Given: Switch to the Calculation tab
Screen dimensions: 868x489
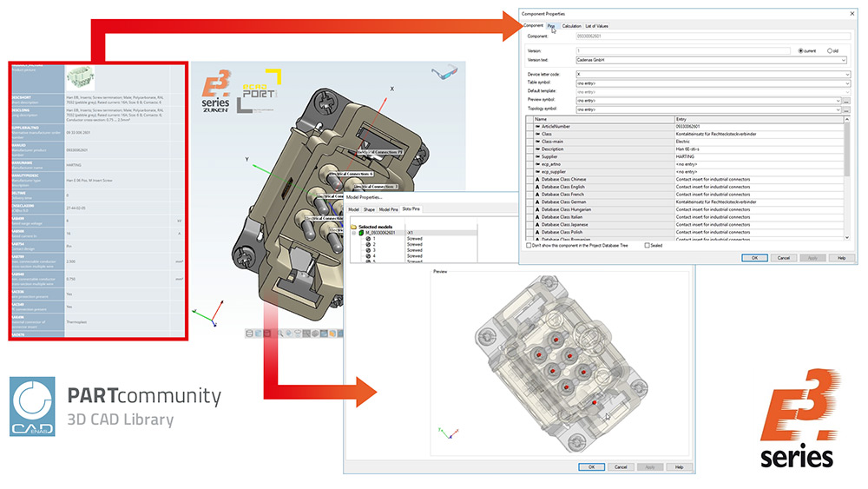Looking at the screenshot, I should click(x=571, y=26).
